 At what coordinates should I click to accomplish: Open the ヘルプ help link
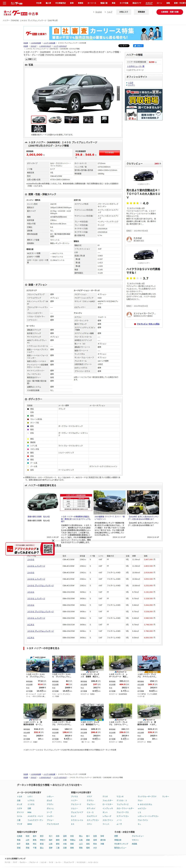110,12
